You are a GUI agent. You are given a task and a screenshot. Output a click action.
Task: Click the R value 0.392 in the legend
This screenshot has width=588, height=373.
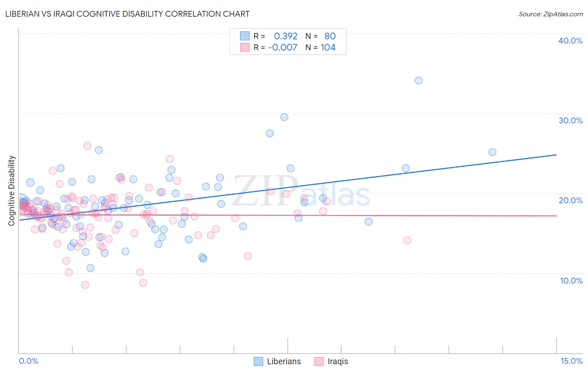286,36
